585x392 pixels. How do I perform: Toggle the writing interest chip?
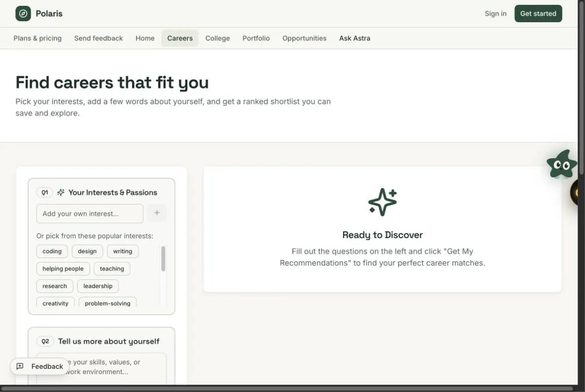[123, 251]
